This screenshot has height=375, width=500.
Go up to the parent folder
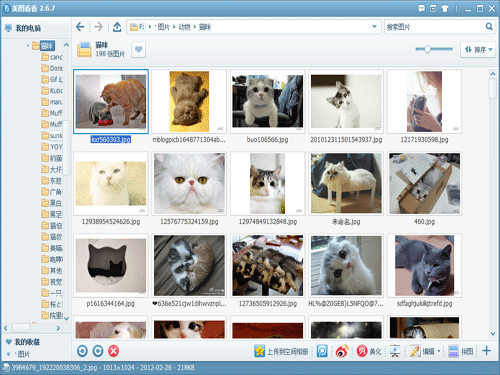(x=117, y=27)
